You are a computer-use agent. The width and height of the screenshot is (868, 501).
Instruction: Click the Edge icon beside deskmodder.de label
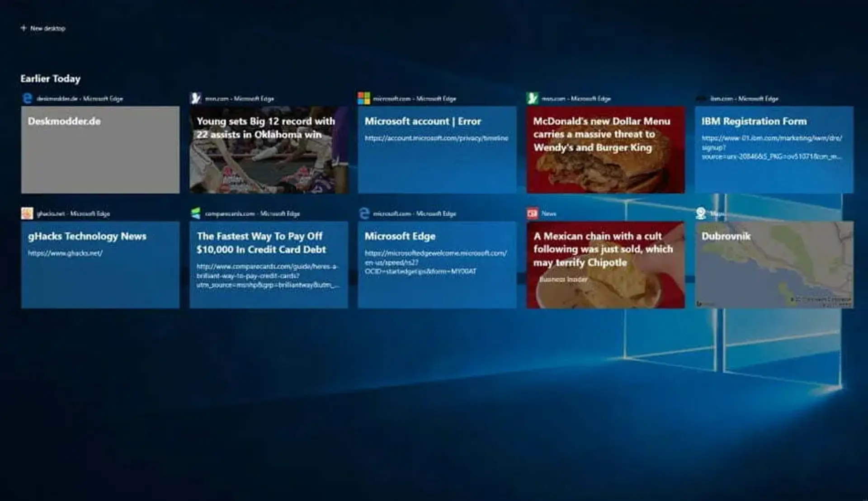(x=27, y=98)
